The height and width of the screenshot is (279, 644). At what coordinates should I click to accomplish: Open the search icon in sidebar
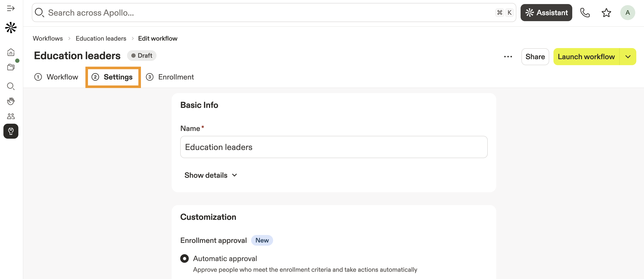pyautogui.click(x=11, y=86)
